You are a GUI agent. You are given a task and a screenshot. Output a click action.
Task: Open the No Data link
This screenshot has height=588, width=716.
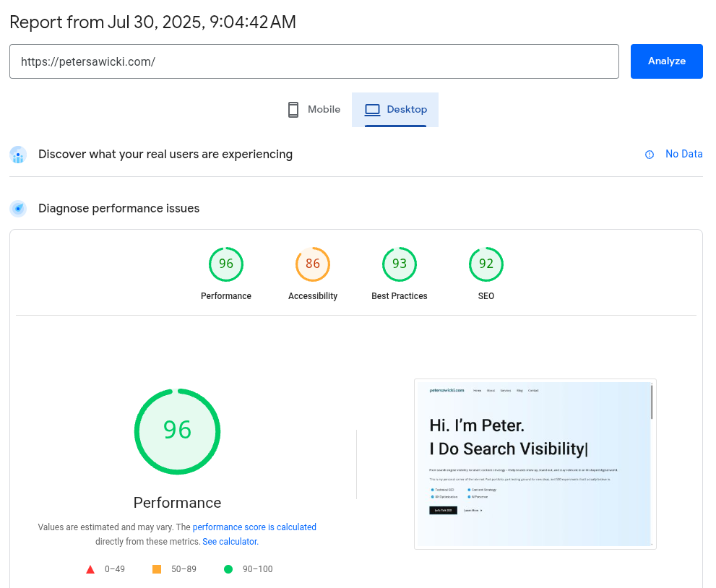683,154
